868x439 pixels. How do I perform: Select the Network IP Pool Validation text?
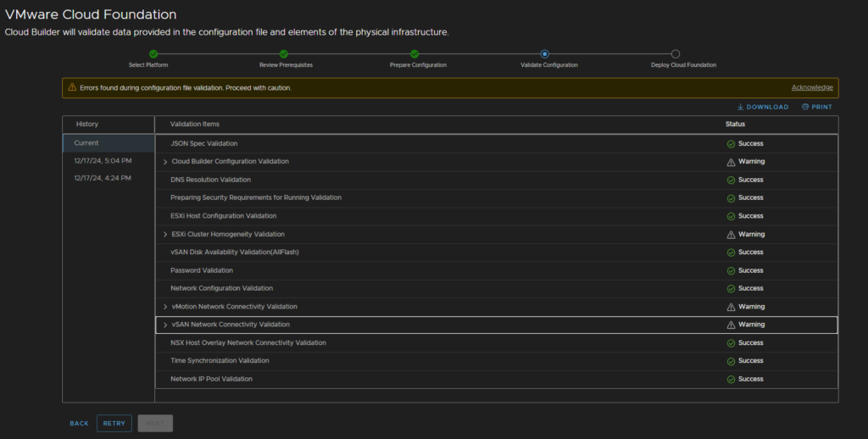pyautogui.click(x=211, y=379)
